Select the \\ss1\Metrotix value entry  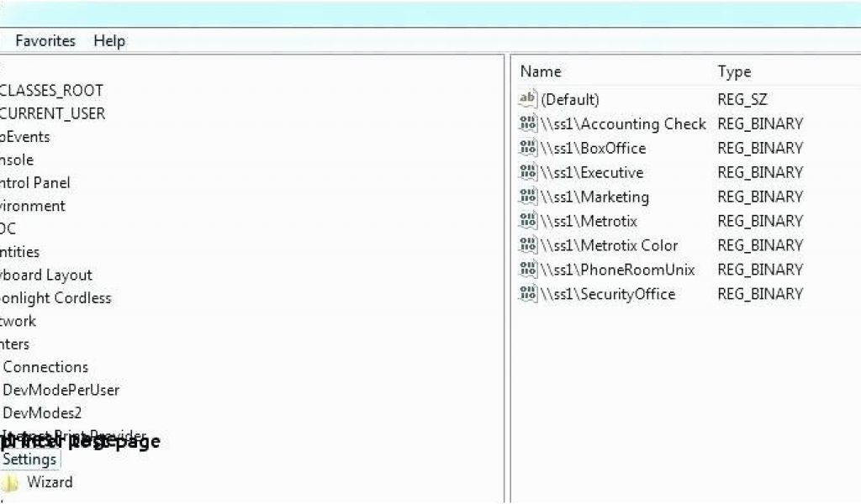coord(589,221)
